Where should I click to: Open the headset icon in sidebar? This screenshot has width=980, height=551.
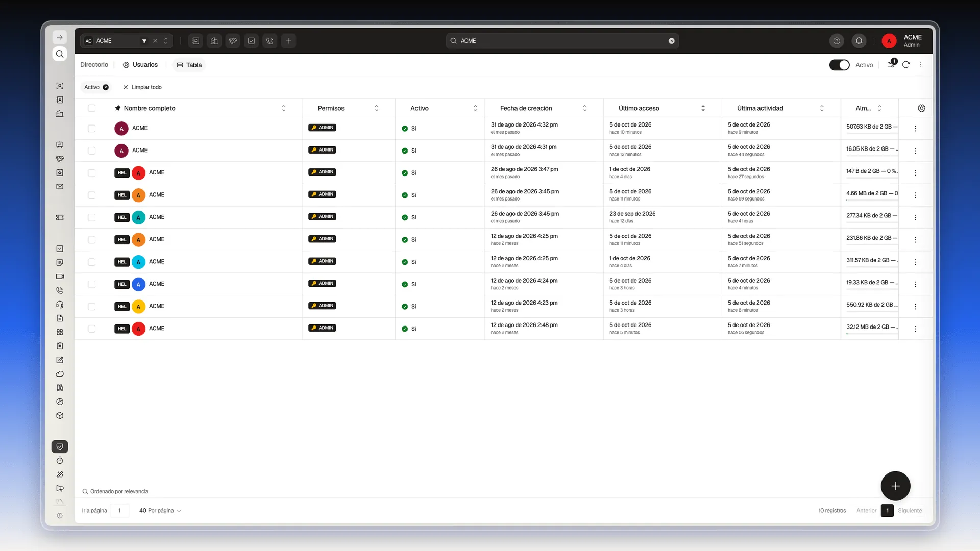[x=60, y=305]
